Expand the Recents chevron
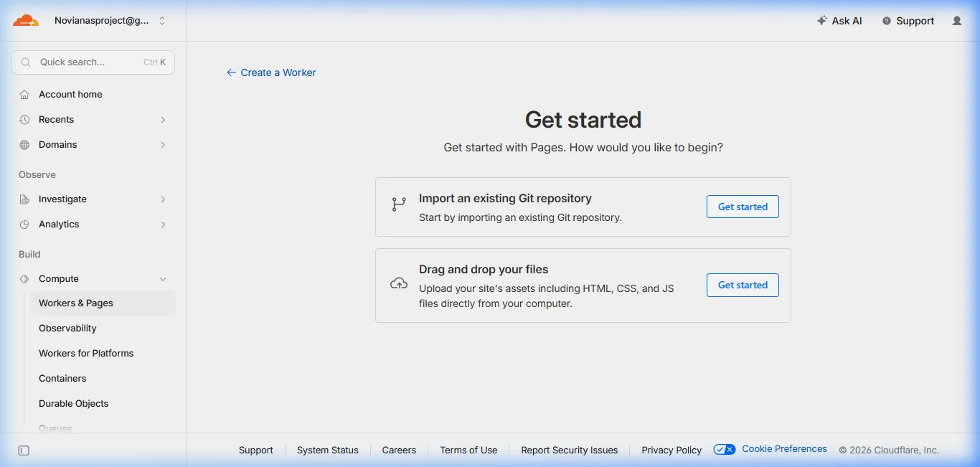The width and height of the screenshot is (980, 467). pyautogui.click(x=163, y=120)
